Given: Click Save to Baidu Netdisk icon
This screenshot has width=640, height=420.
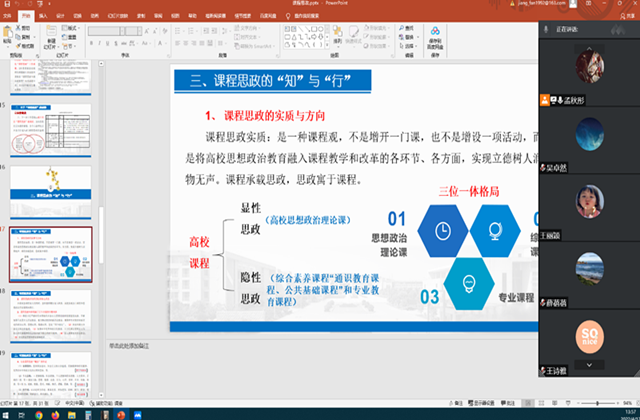Looking at the screenshot, I should click(x=435, y=35).
